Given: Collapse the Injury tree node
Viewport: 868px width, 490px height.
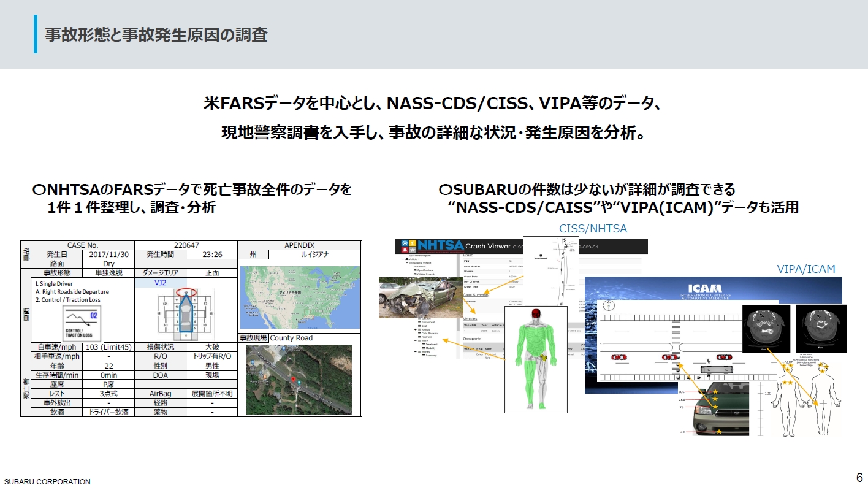Looking at the screenshot, I should (415, 340).
